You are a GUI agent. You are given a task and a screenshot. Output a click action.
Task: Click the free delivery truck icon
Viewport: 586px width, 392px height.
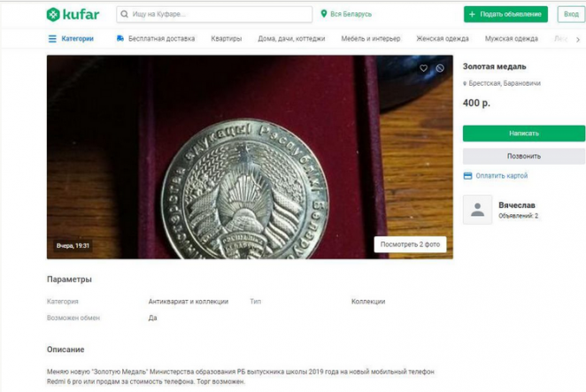120,39
